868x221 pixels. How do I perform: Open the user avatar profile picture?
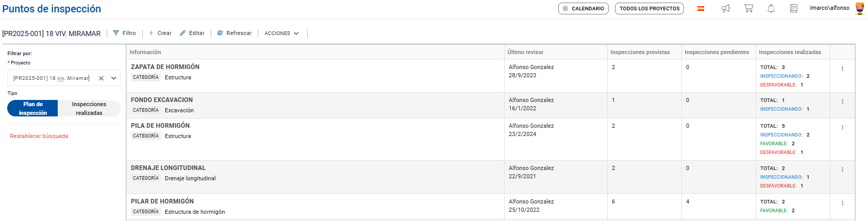(860, 8)
